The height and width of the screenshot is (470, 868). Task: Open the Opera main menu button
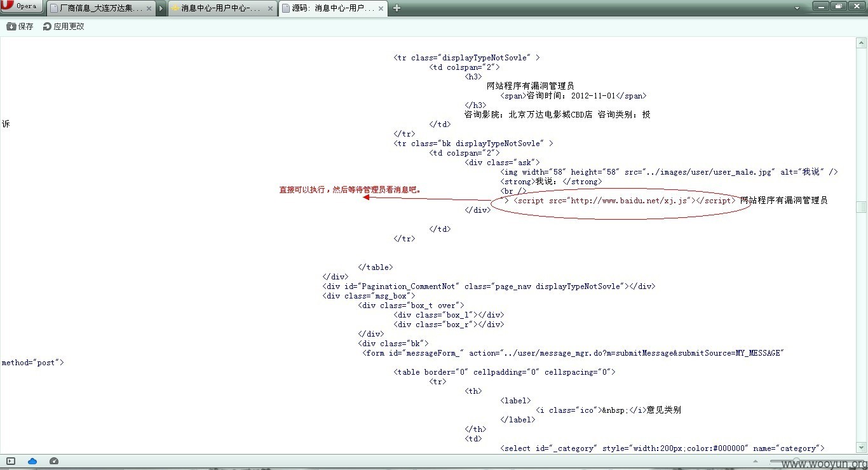(22, 6)
